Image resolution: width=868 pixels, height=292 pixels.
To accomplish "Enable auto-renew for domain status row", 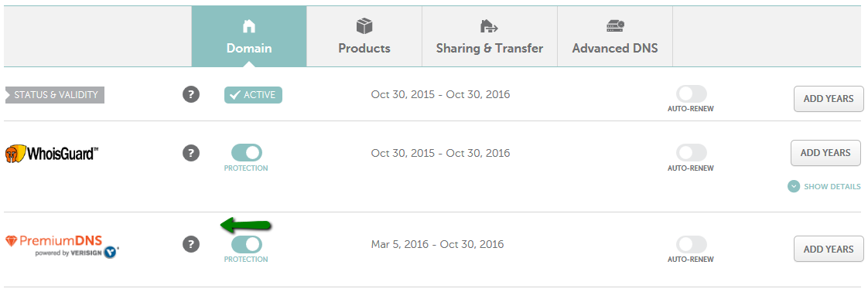I will (691, 94).
